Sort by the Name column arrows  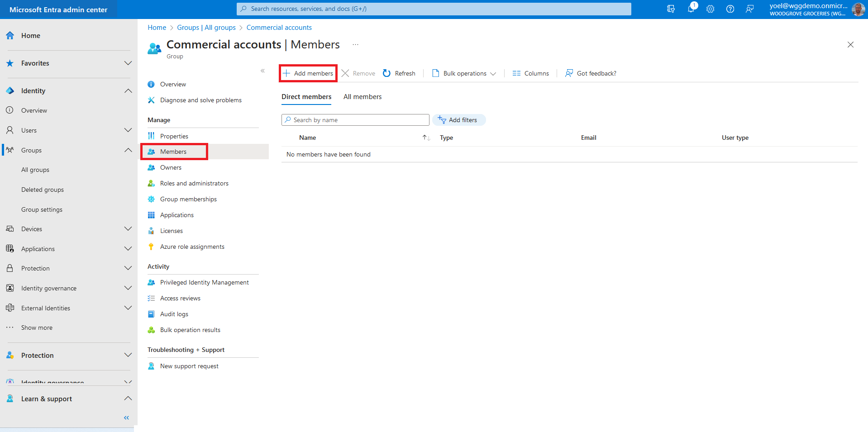pyautogui.click(x=426, y=138)
